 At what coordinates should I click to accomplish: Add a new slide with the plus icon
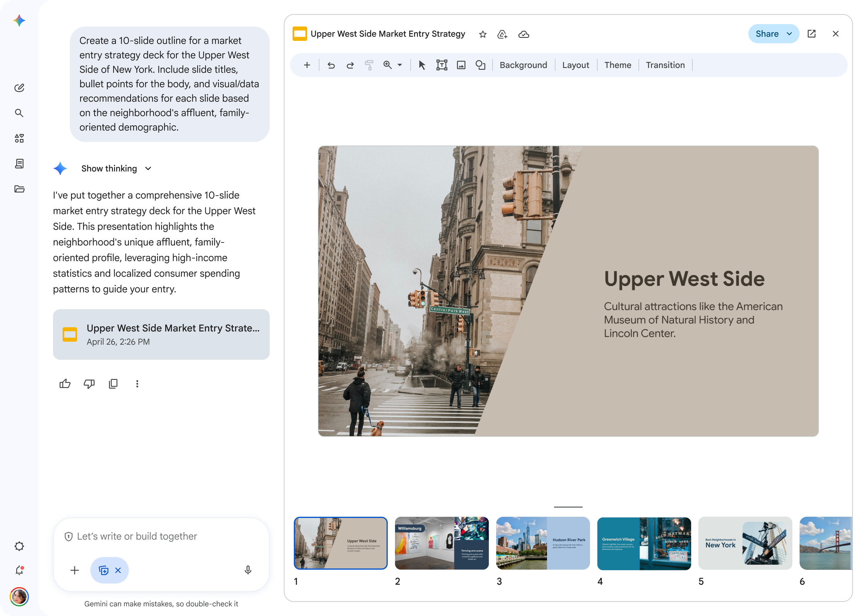pyautogui.click(x=307, y=65)
